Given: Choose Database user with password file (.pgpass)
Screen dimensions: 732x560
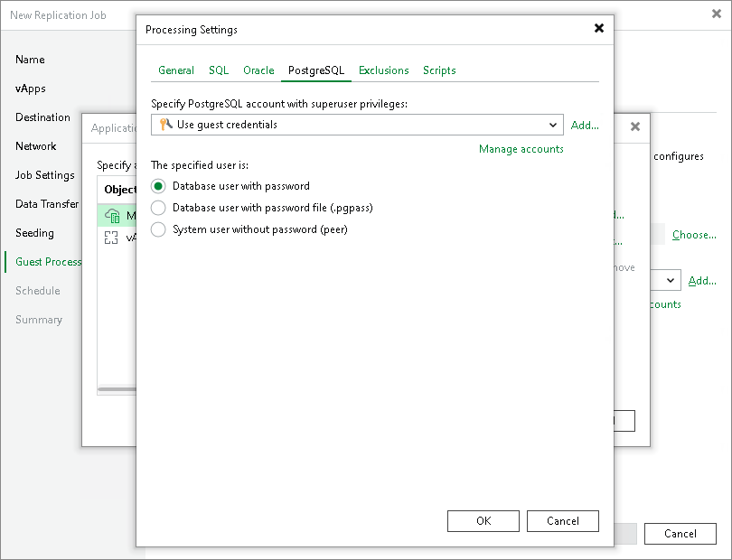Looking at the screenshot, I should (158, 208).
